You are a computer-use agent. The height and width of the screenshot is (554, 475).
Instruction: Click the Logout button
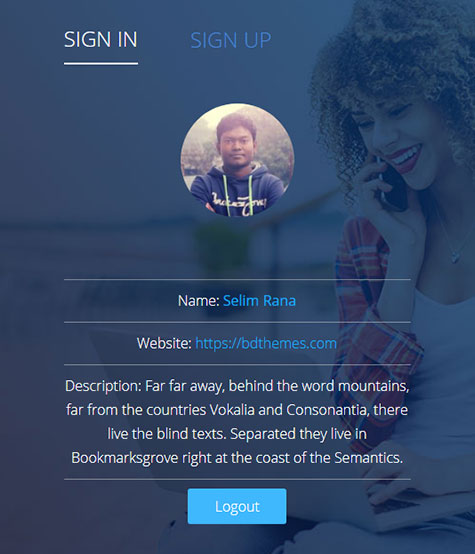(x=237, y=506)
